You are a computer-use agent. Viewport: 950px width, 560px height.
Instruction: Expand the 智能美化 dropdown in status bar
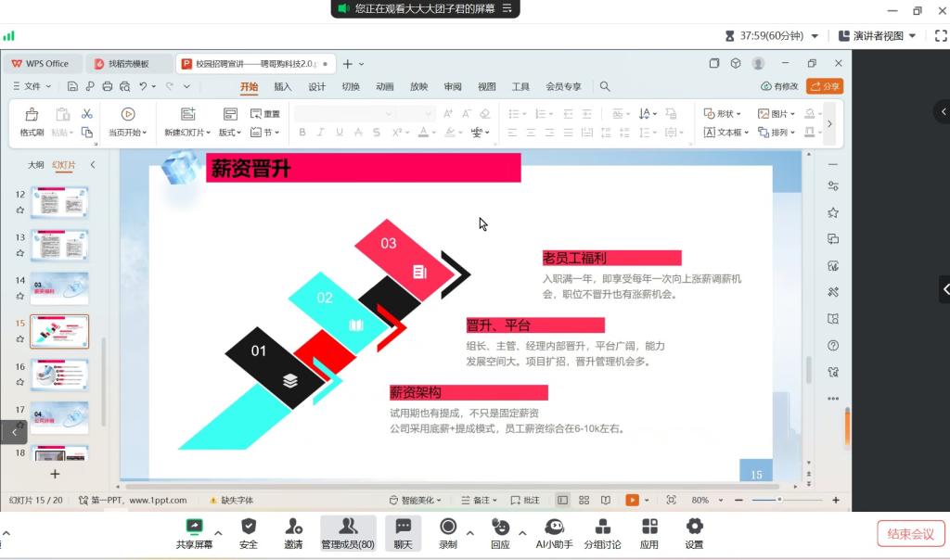416,500
